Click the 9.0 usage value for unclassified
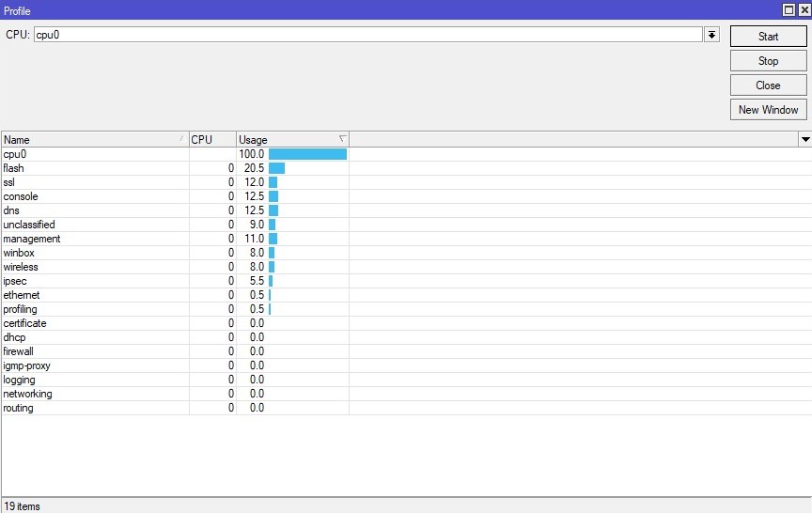Image resolution: width=812 pixels, height=513 pixels. 257,225
